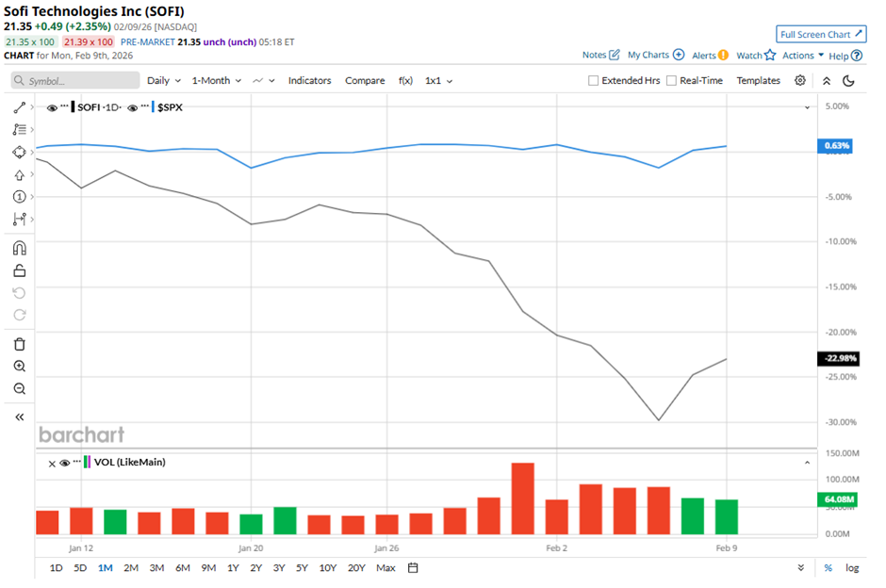
Task: Collapse the volume pane chevron
Action: click(807, 463)
